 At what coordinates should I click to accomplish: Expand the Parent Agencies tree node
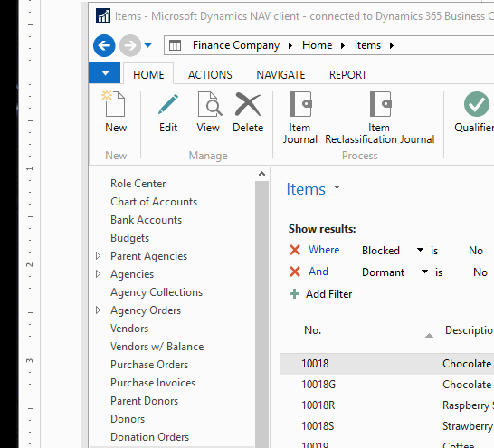click(98, 256)
